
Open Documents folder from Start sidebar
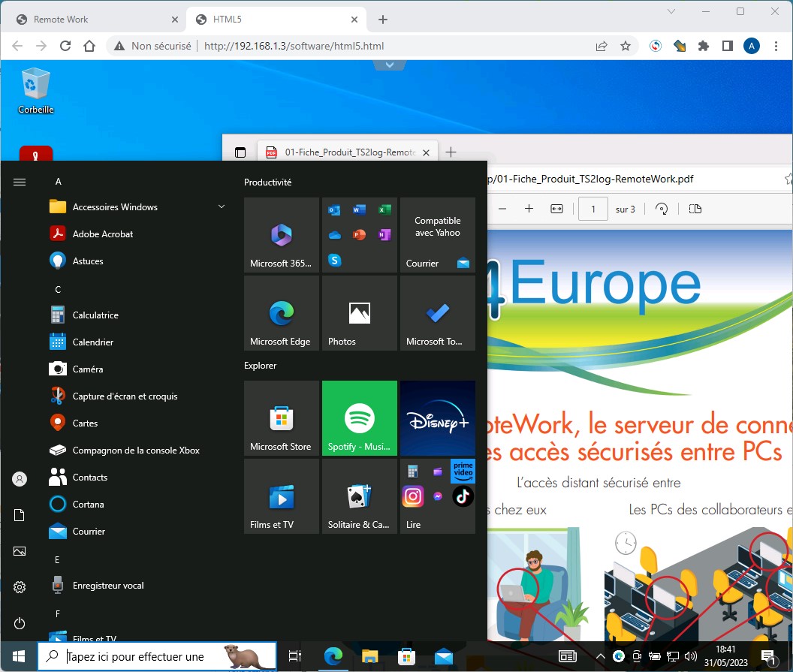point(20,515)
